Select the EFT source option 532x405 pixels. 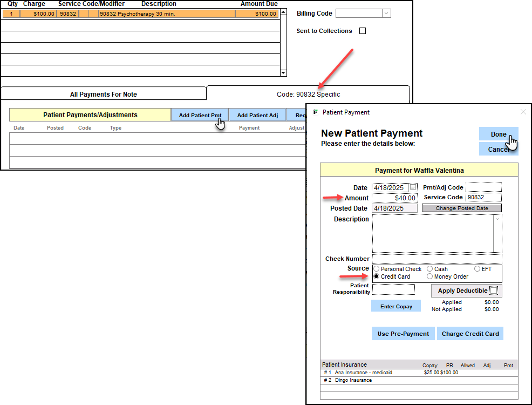tap(477, 269)
